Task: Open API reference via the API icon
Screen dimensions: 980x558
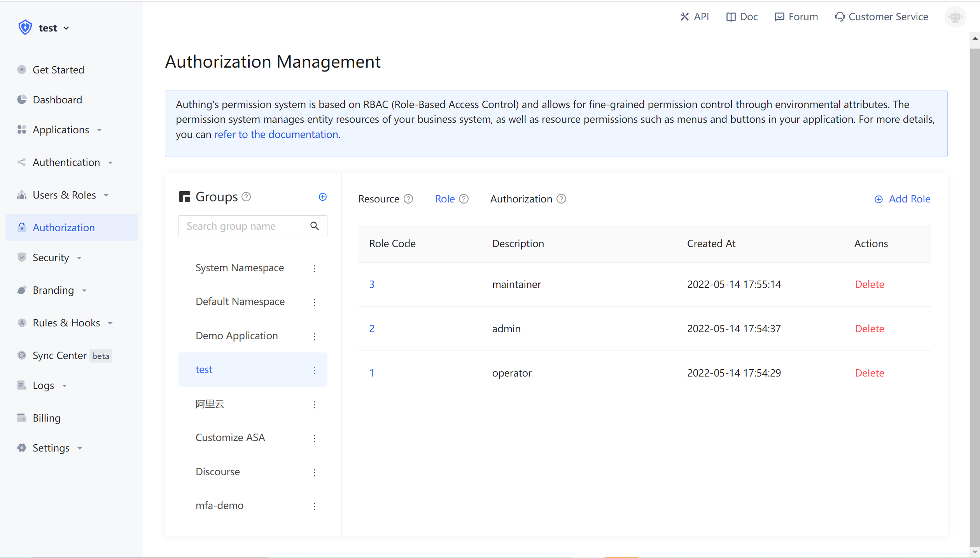Action: coord(685,17)
